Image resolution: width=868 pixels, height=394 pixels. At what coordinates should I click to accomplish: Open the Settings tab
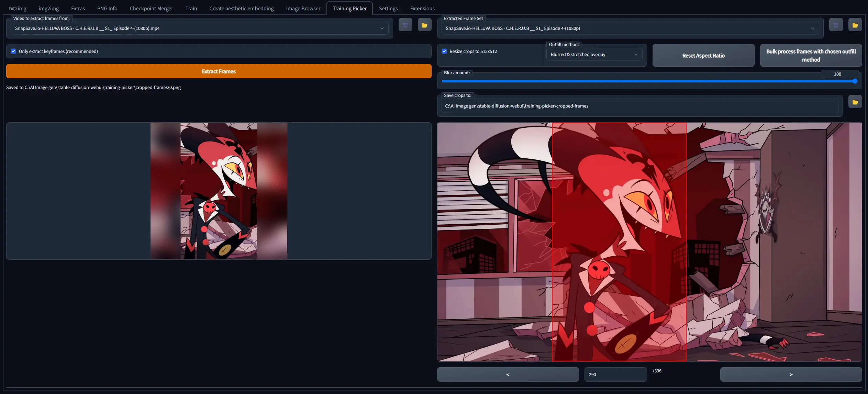coord(388,8)
